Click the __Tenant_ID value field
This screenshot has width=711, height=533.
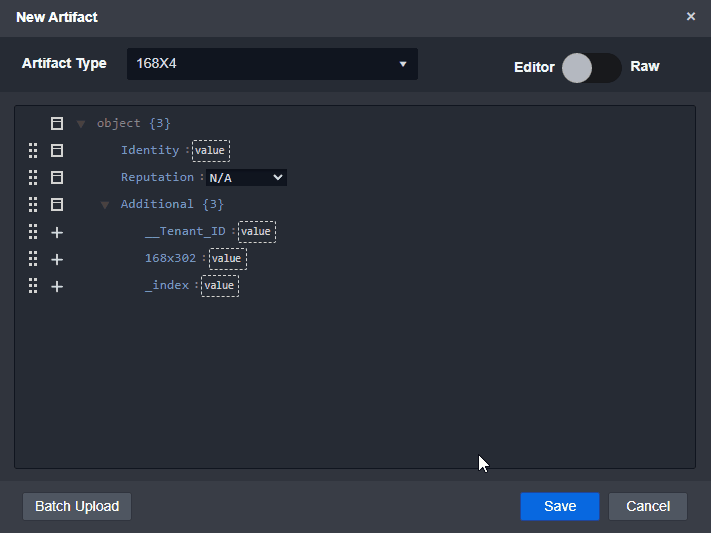256,232
